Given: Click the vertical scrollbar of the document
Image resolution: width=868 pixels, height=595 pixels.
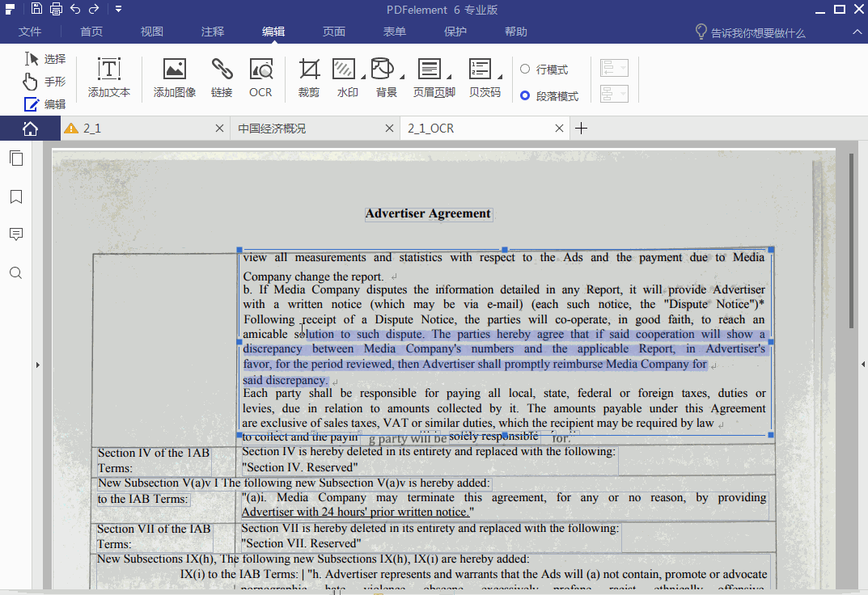Looking at the screenshot, I should click(x=850, y=243).
